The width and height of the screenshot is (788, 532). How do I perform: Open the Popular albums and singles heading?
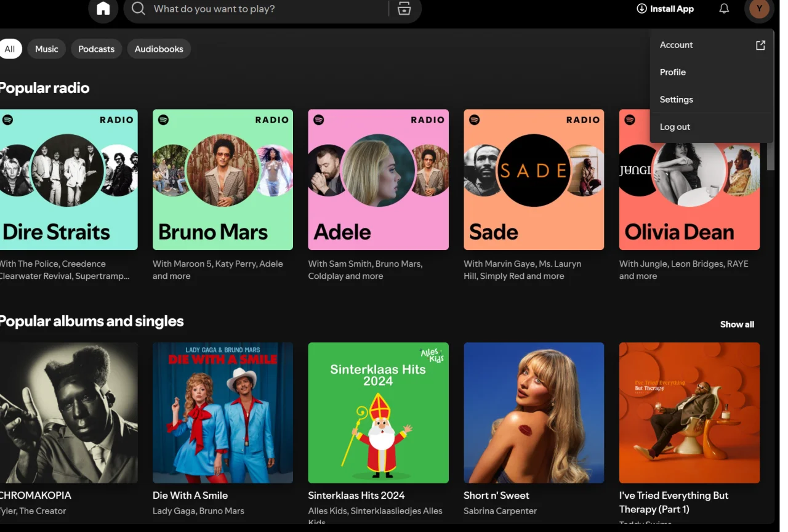92,321
